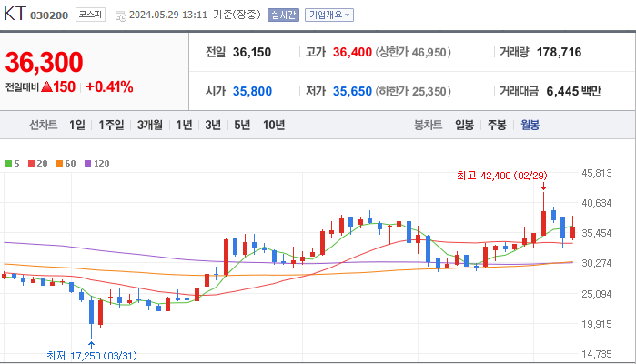Click the lower limit 하한가 25,350 text
The width and height of the screenshot is (636, 364).
pyautogui.click(x=413, y=91)
